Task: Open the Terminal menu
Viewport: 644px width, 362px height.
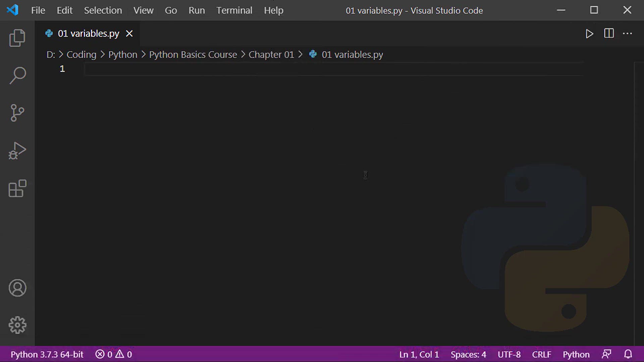Action: 234,10
